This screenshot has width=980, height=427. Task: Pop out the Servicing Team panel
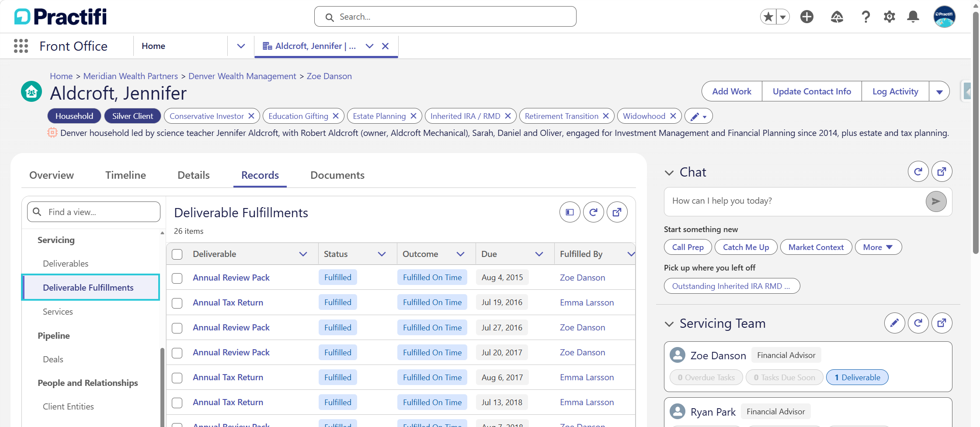click(x=942, y=323)
